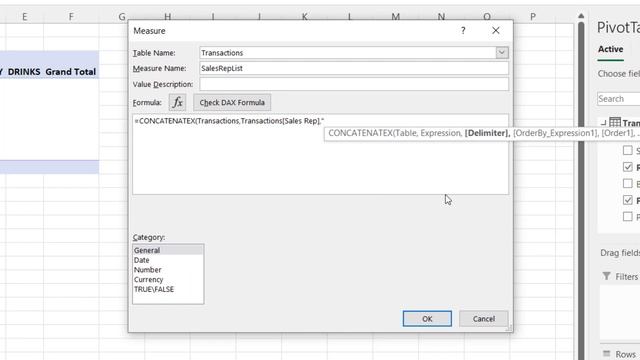Place cursor in the CONCATENATEX formula box

320,154
